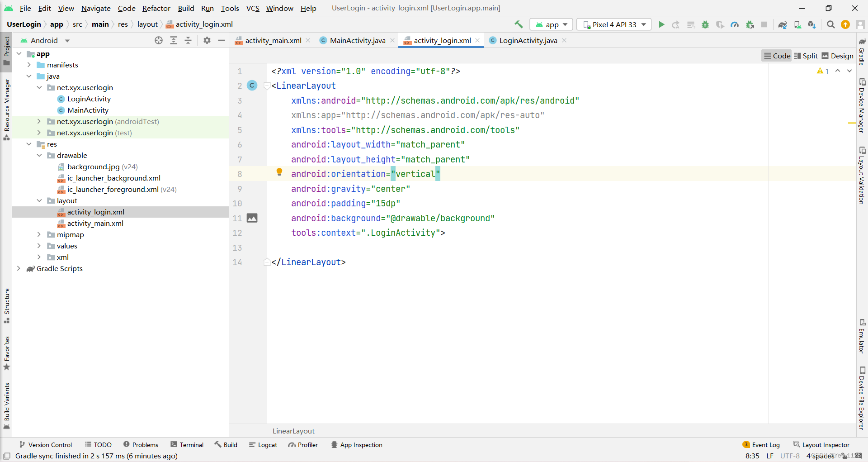Screen dimensions: 868x462
Task: Switch editor to Code view
Action: tap(777, 56)
